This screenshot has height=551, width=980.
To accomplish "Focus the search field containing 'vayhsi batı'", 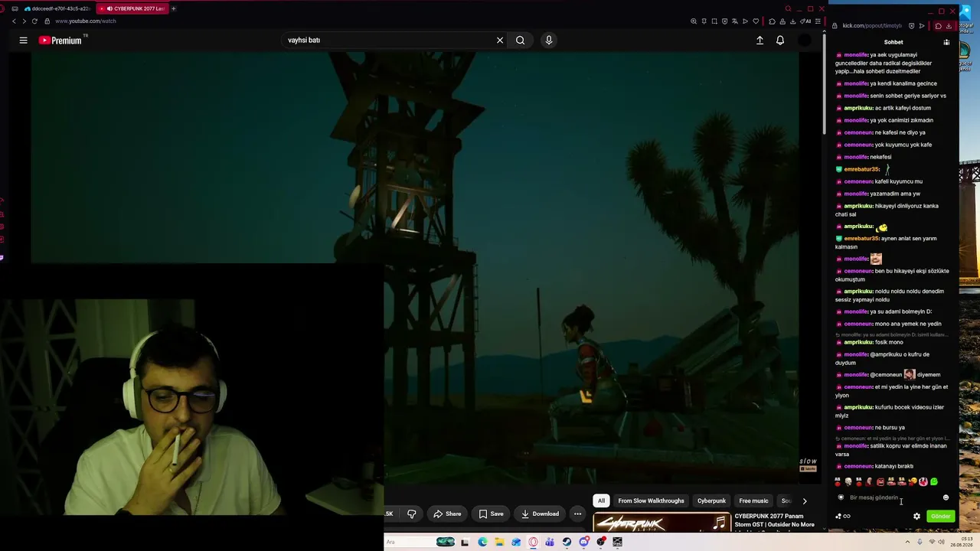I will click(388, 41).
